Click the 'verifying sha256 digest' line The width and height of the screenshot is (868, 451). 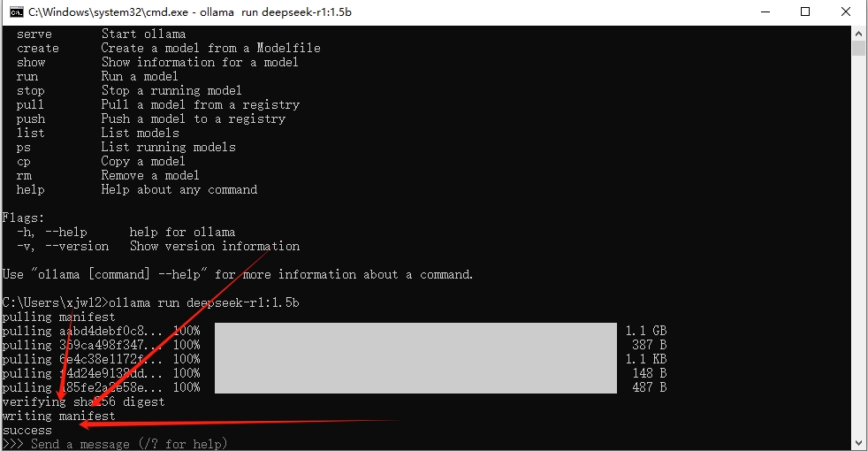coord(84,401)
